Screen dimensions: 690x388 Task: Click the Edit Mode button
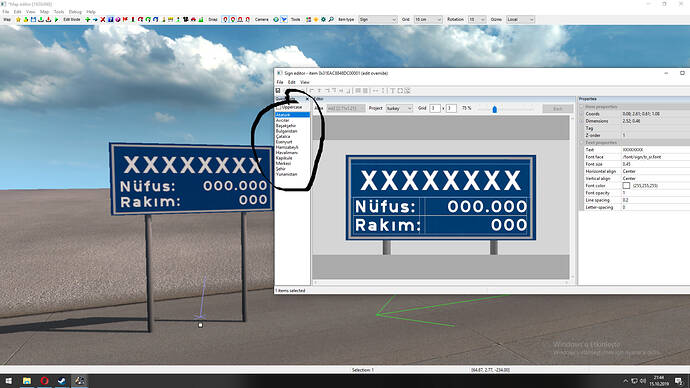click(72, 19)
